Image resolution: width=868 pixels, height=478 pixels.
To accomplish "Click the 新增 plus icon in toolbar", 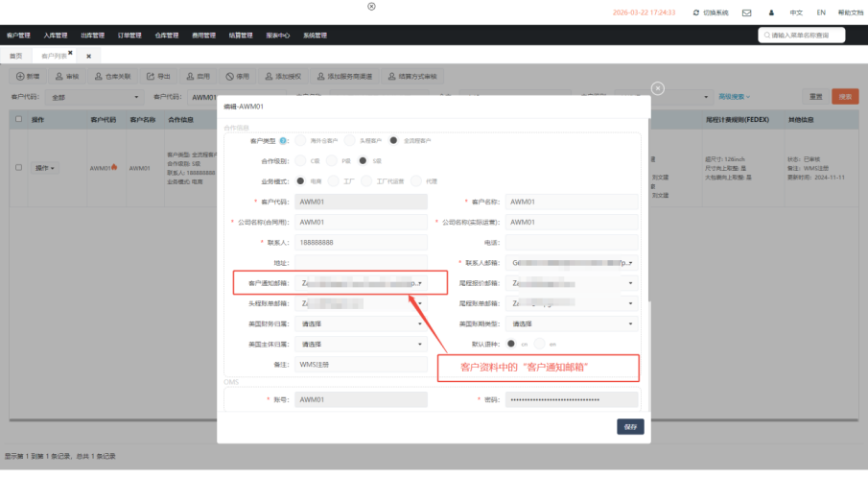I will click(x=20, y=76).
